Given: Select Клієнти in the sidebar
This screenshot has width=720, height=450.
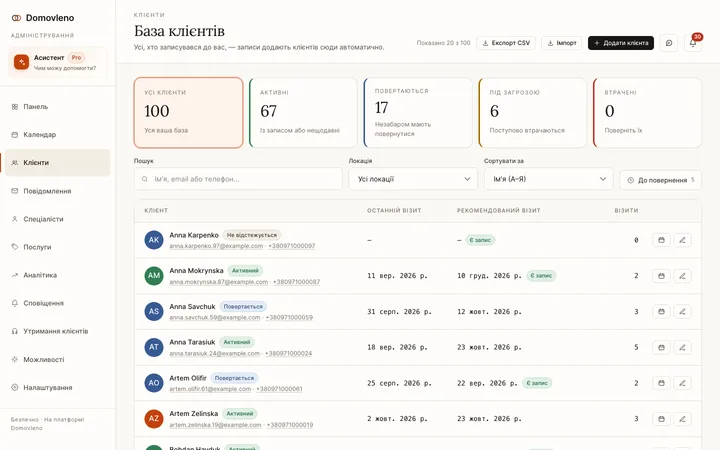Looking at the screenshot, I should tap(58, 163).
